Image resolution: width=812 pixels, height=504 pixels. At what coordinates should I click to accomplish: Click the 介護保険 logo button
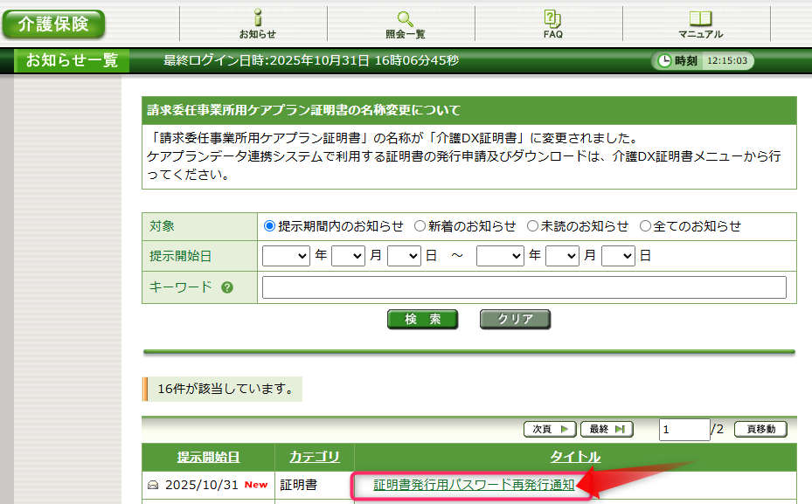[x=53, y=24]
